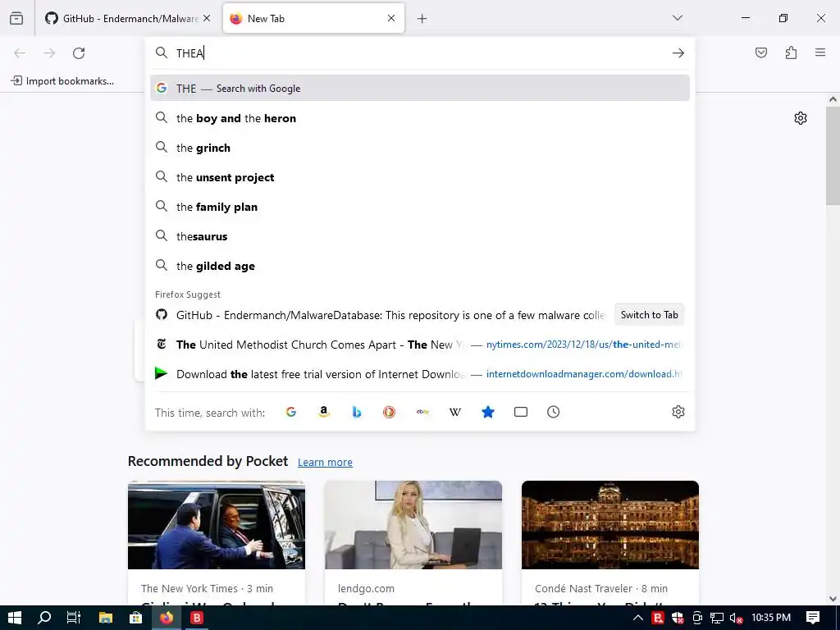
Task: Search this time with Amazon
Action: (323, 412)
